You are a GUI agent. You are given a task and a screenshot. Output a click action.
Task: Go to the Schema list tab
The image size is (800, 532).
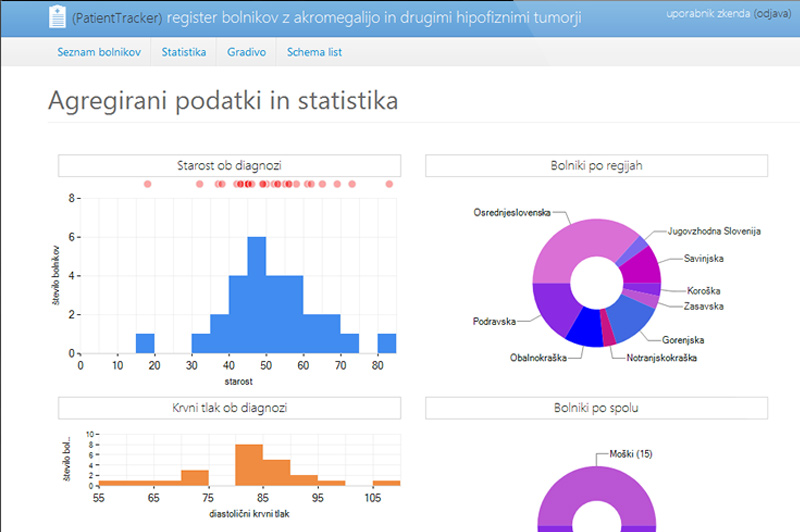click(x=314, y=52)
